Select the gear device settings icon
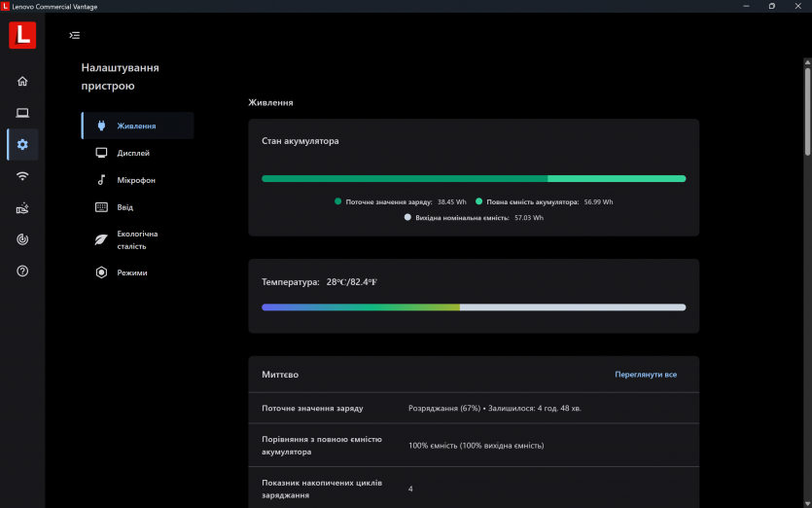The width and height of the screenshot is (812, 508). (x=22, y=145)
